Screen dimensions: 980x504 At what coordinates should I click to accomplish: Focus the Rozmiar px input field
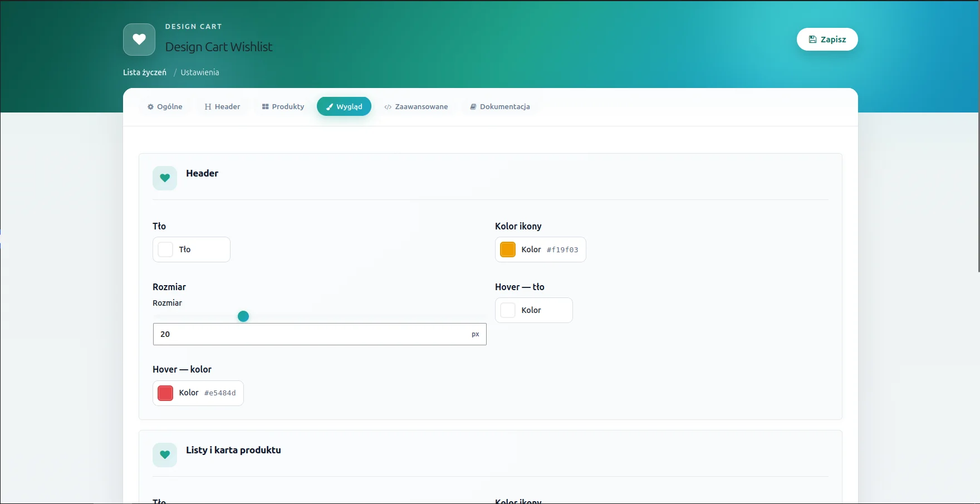[320, 334]
